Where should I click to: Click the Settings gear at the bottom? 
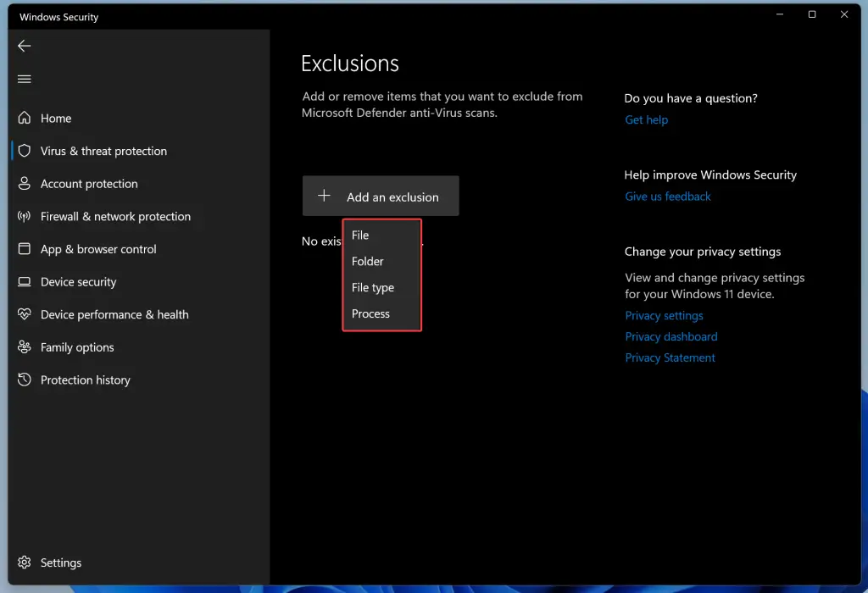(x=24, y=563)
